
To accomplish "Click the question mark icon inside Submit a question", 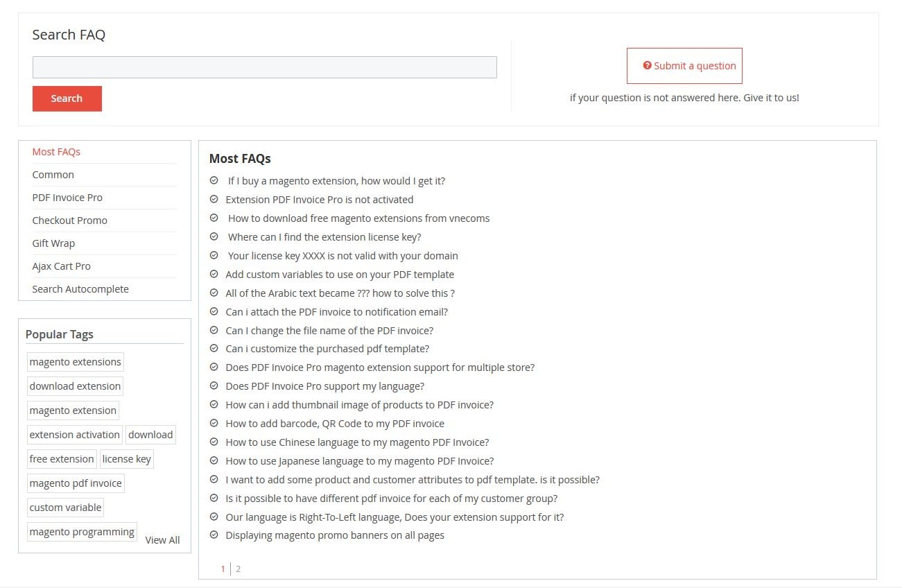I will click(x=647, y=64).
